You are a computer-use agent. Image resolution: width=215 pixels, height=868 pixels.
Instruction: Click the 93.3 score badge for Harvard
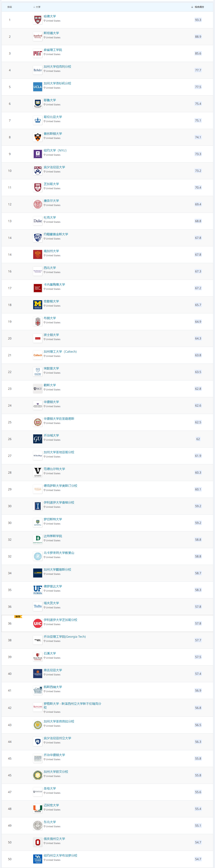tap(198, 20)
